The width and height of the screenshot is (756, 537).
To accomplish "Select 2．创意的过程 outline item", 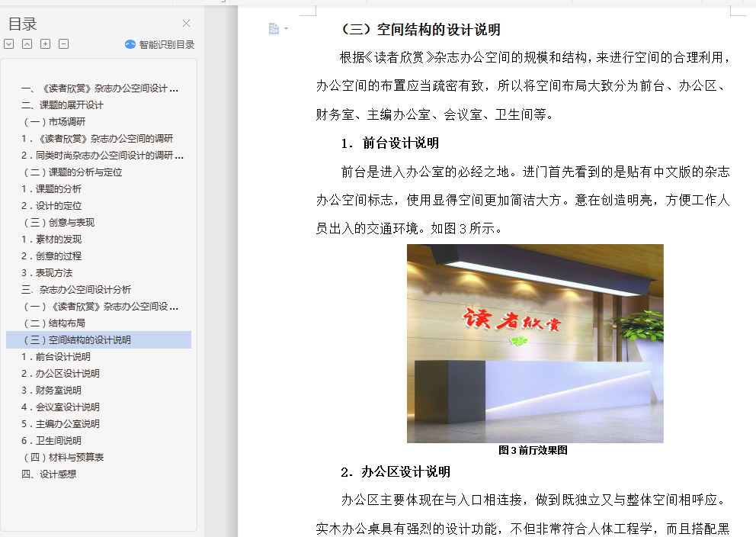I will coord(51,256).
